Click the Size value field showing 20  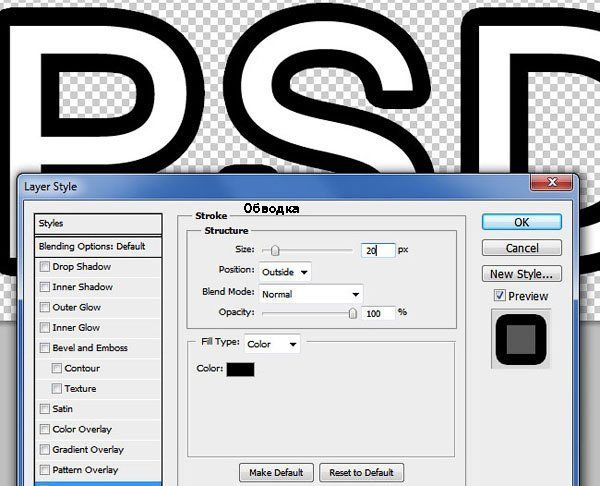pos(378,251)
